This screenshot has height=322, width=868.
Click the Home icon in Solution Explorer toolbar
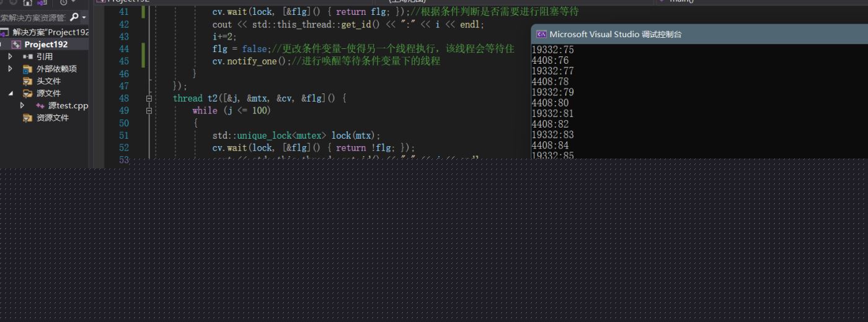tap(27, 2)
